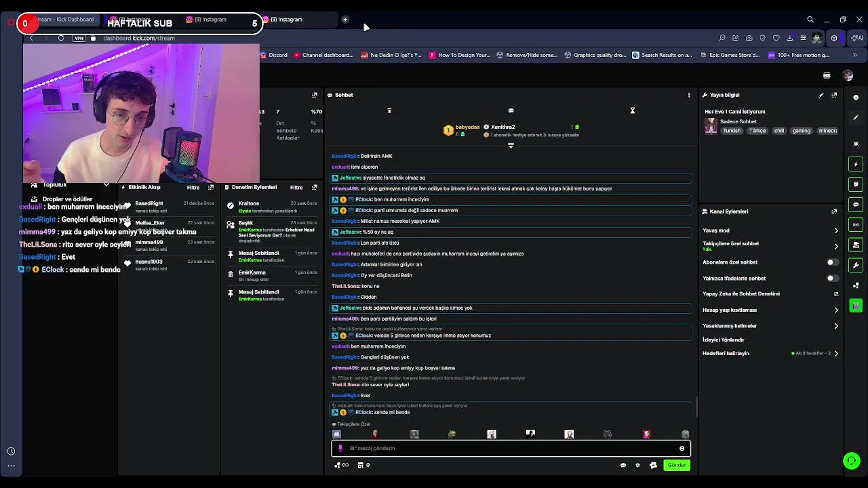The width and height of the screenshot is (868, 488).
Task: Click İzleyici Yönlendir
Action: click(x=724, y=340)
